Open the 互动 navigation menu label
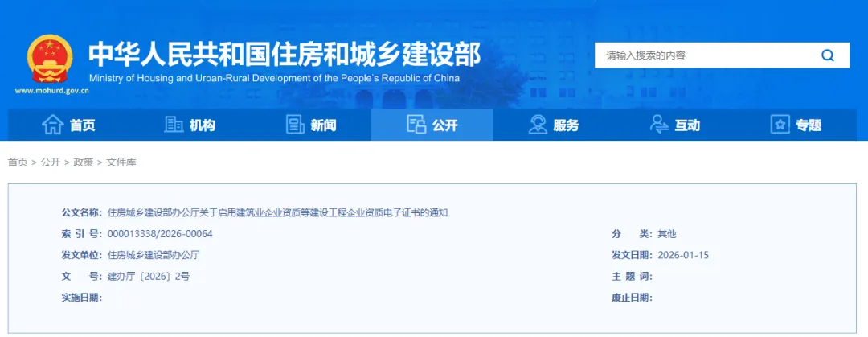Image resolution: width=868 pixels, height=337 pixels. pos(687,125)
